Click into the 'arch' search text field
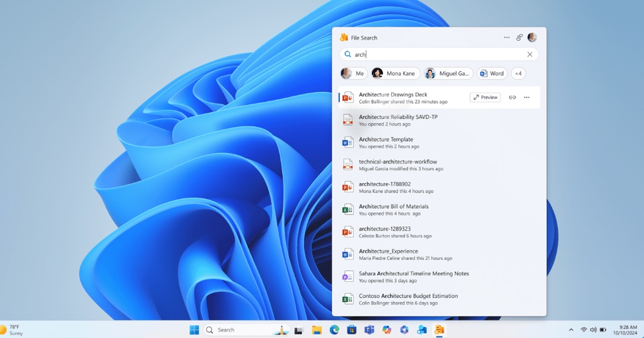Image resolution: width=644 pixels, height=338 pixels. [x=439, y=54]
